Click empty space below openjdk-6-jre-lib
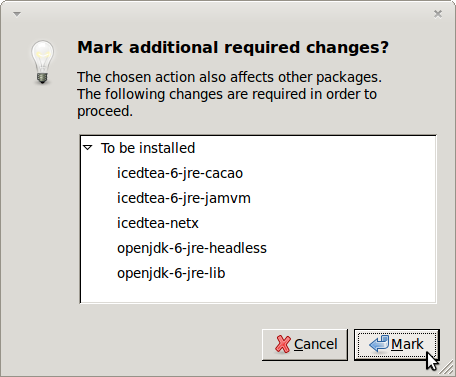 [258, 292]
